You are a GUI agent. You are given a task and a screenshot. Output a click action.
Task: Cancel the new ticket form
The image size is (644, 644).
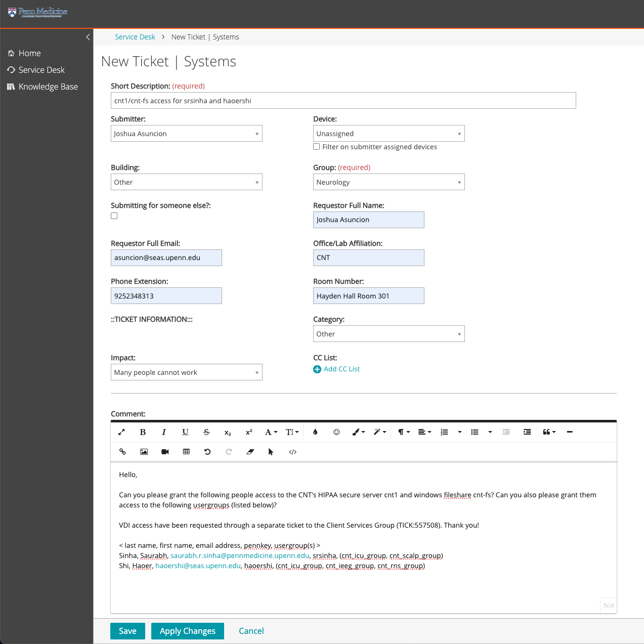[251, 631]
